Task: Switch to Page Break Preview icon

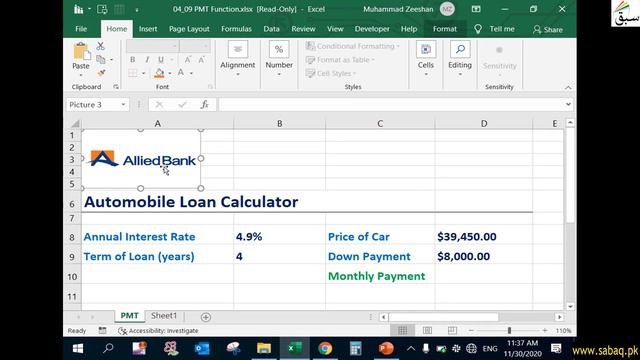Action: [x=452, y=331]
